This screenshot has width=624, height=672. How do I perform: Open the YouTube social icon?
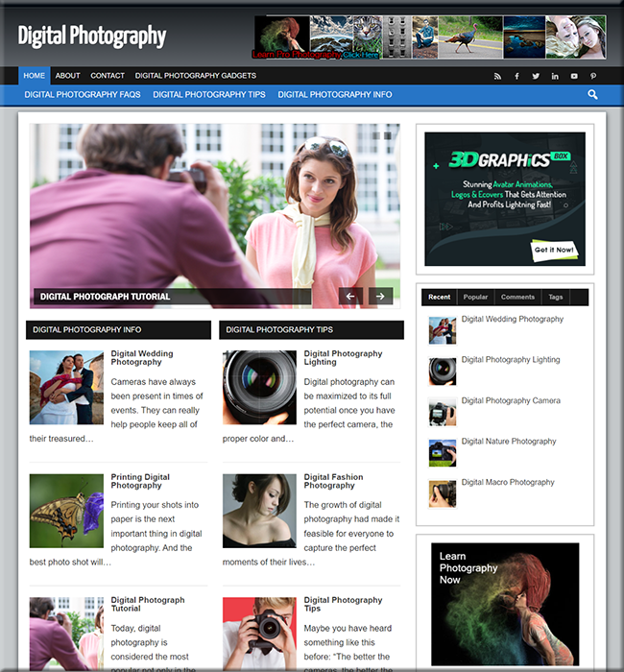coord(574,76)
